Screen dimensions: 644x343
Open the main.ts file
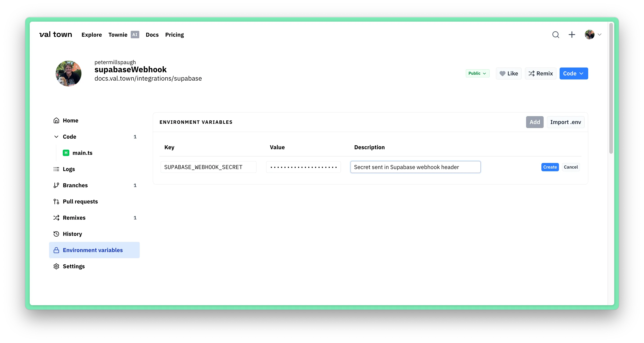coord(82,153)
